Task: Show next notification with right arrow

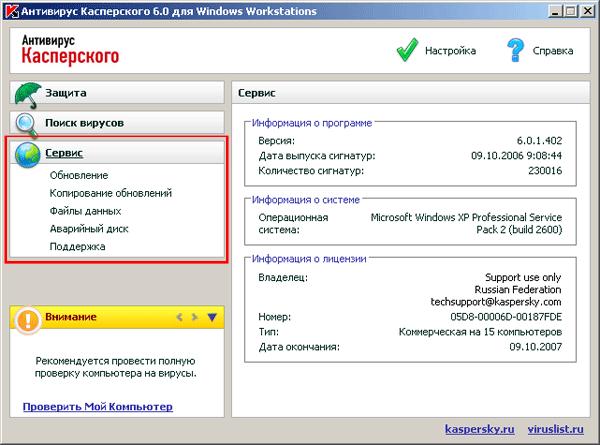Action: point(195,317)
